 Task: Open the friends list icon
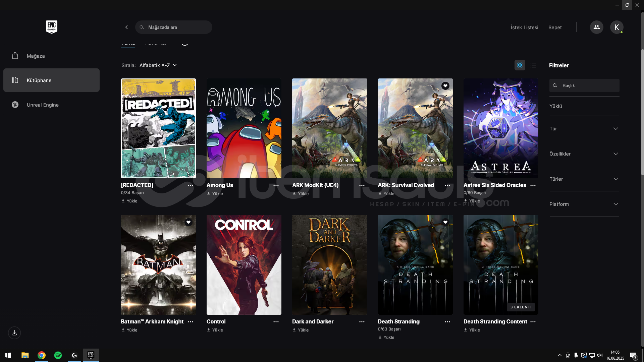[596, 27]
